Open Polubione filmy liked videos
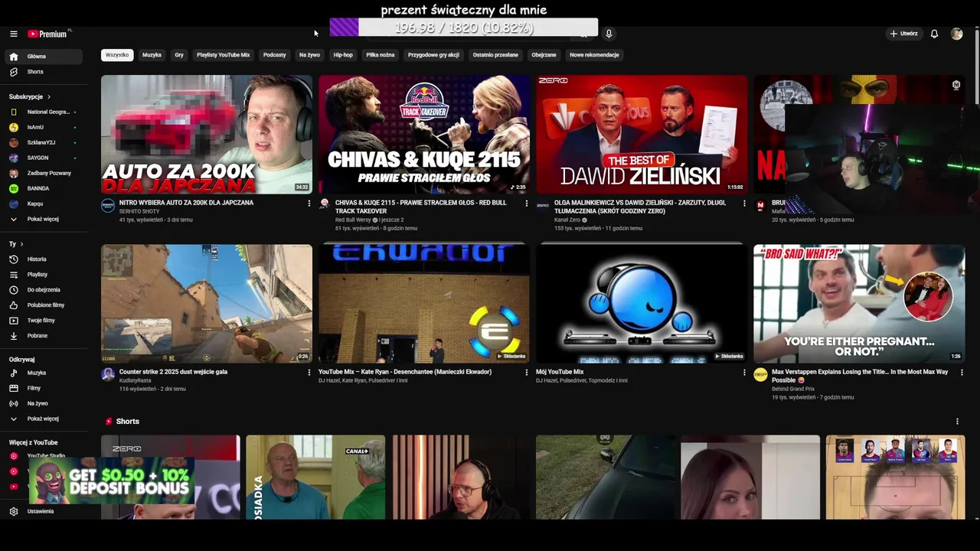Image resolution: width=980 pixels, height=551 pixels. pyautogui.click(x=42, y=305)
